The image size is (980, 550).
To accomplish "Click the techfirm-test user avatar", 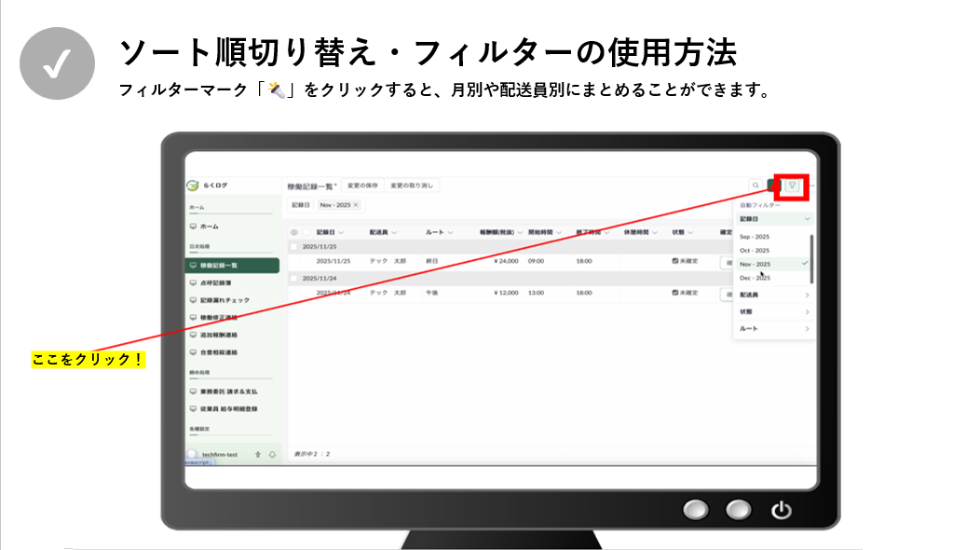I will coord(192,454).
